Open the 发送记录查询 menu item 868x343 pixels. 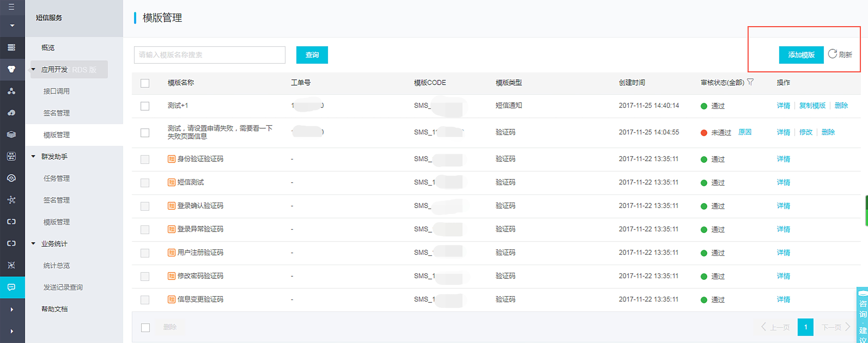[63, 287]
